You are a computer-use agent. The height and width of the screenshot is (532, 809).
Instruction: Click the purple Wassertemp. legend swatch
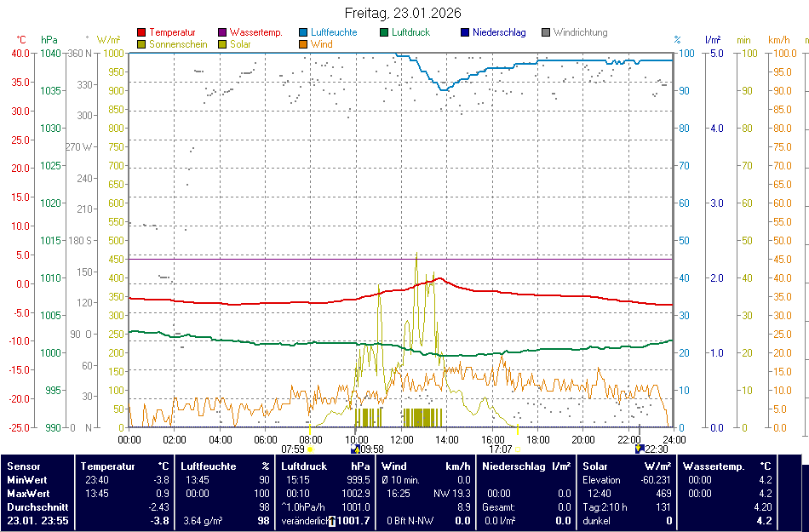tap(222, 33)
